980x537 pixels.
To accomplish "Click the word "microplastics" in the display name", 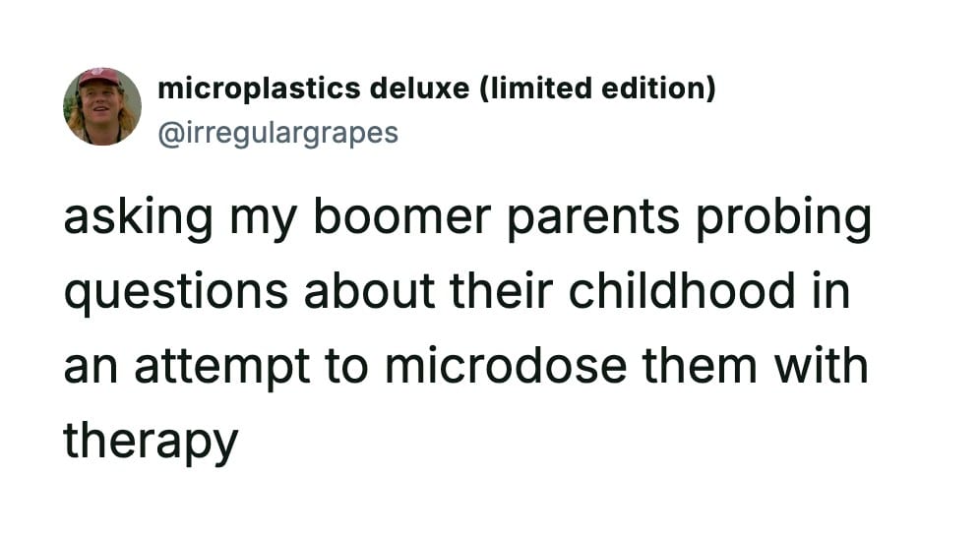I will 258,89.
